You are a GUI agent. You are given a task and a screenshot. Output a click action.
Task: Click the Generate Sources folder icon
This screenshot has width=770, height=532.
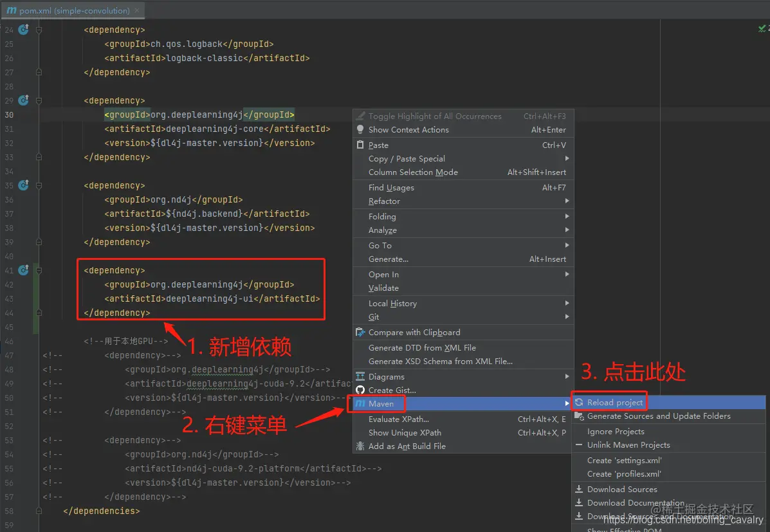click(580, 416)
